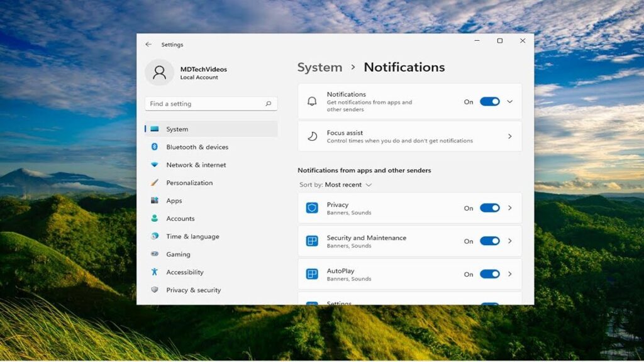The image size is (644, 362).
Task: Disable the main Notifications toggle
Action: [x=489, y=101]
